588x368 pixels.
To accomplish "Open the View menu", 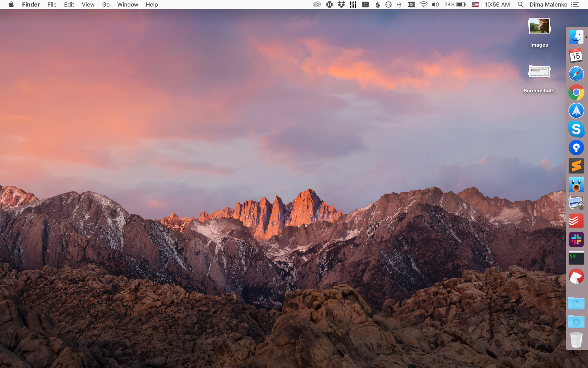I will (x=88, y=5).
